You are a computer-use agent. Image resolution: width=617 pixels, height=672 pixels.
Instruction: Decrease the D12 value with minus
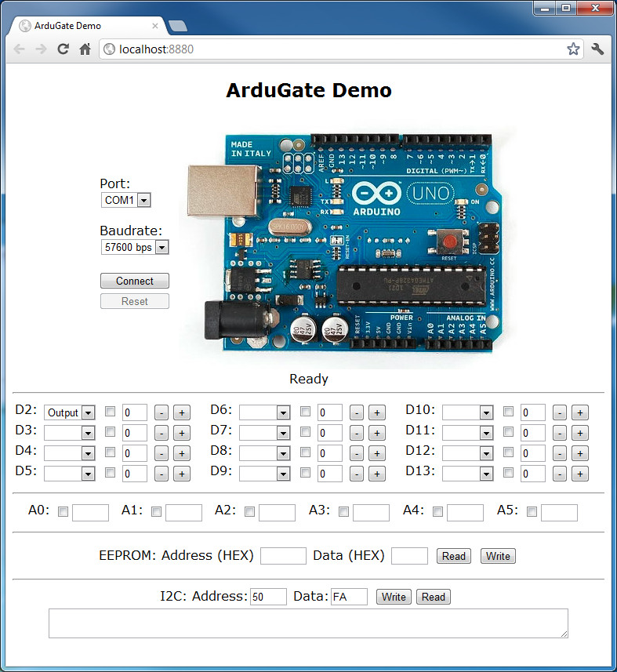[560, 453]
